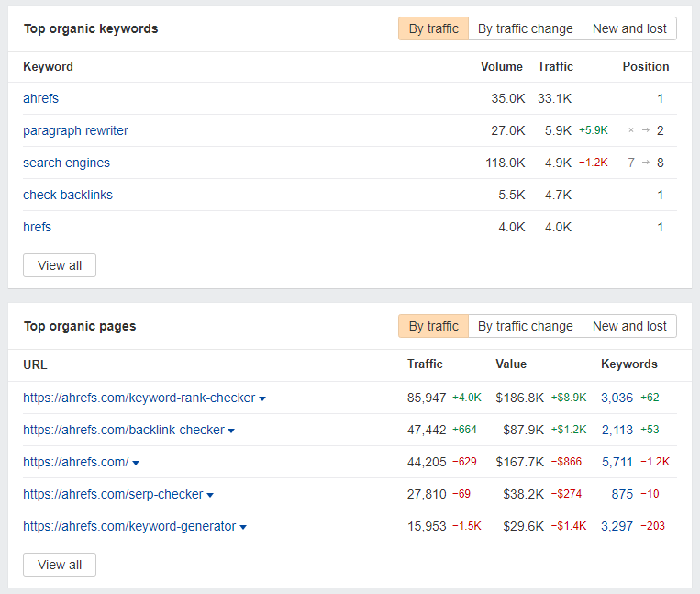Click the $186.8K value cell
Screen dimensions: 700x594
[519, 398]
